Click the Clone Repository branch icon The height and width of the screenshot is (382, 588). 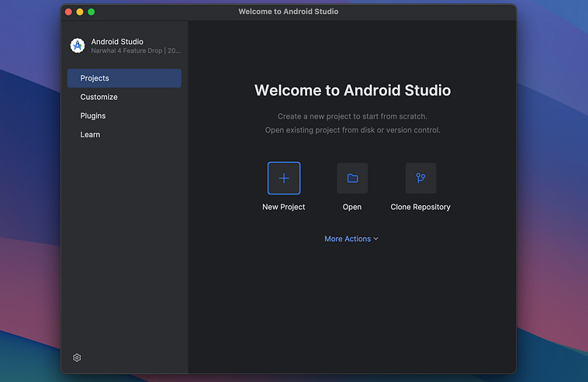(420, 178)
